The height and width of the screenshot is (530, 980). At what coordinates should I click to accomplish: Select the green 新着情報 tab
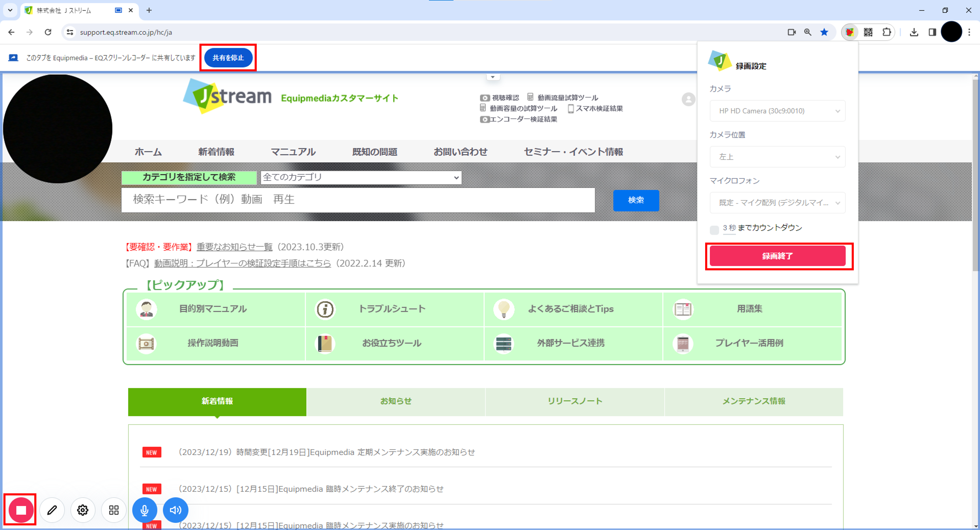(x=217, y=401)
